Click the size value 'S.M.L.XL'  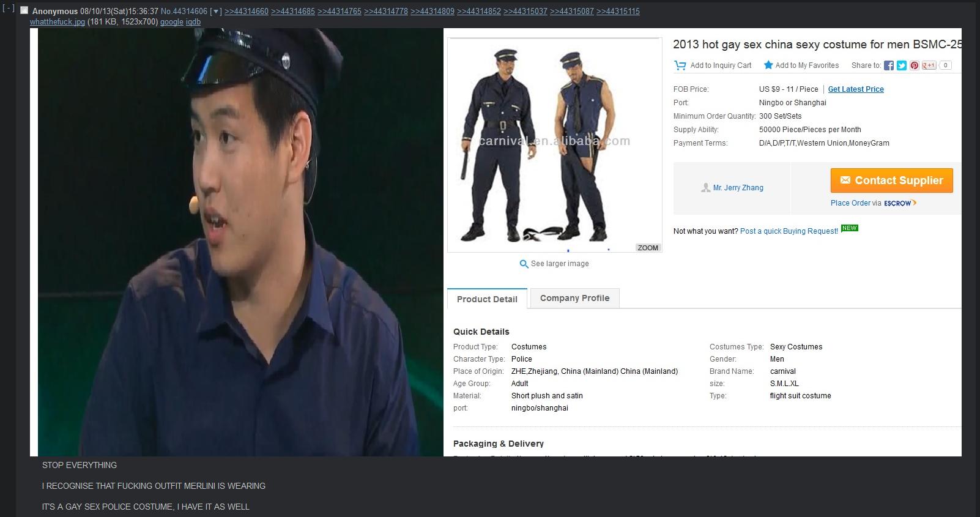pyautogui.click(x=784, y=384)
